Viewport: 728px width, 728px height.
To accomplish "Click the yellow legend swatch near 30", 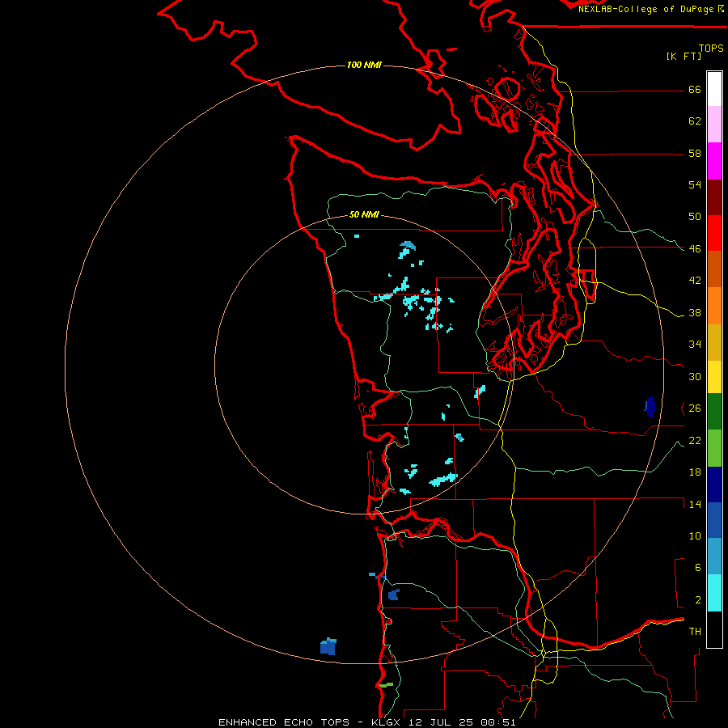I will click(714, 376).
